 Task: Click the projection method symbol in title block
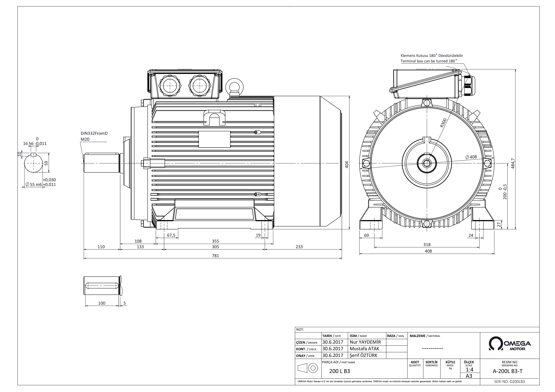[x=308, y=368]
